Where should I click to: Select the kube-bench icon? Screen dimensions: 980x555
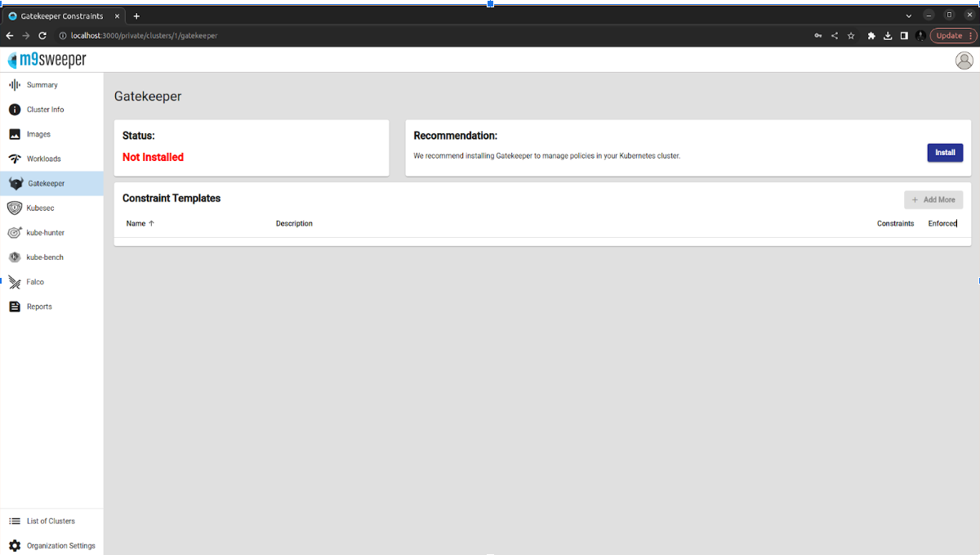coord(14,257)
